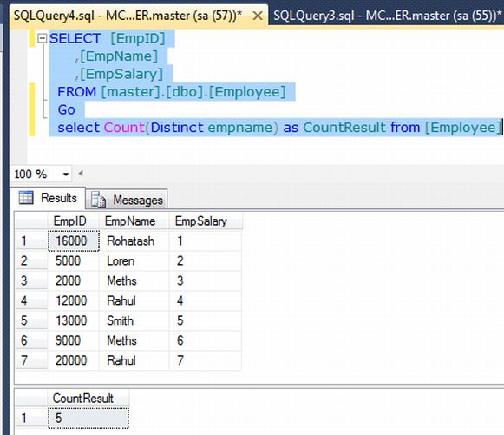Collapse the SELECT statement outline
This screenshot has height=435, width=504.
tap(43, 38)
